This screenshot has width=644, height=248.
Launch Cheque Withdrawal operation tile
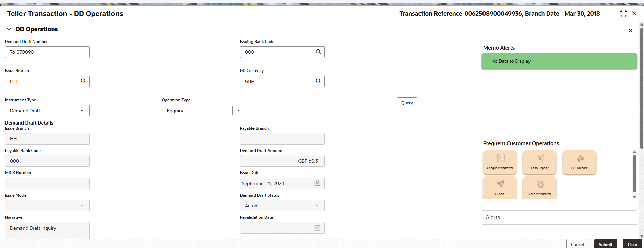click(x=500, y=162)
